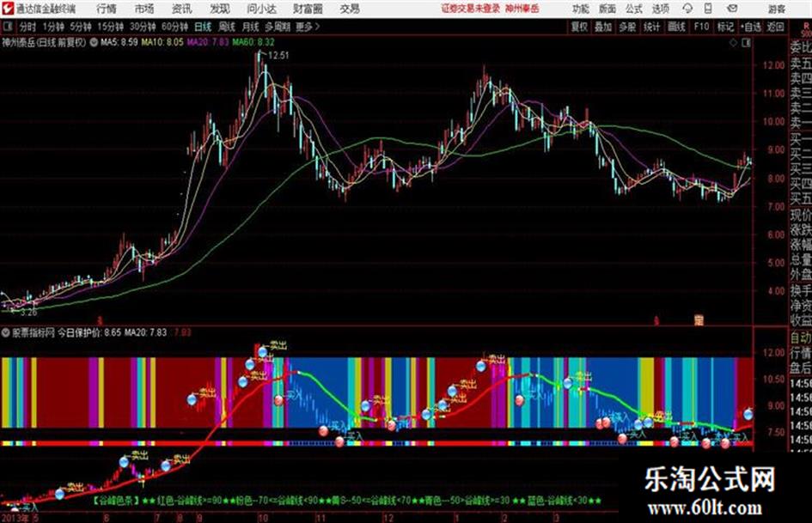Toggle the side panel icon beside the diamond
Screen dimensions: 812x523
tap(746, 43)
